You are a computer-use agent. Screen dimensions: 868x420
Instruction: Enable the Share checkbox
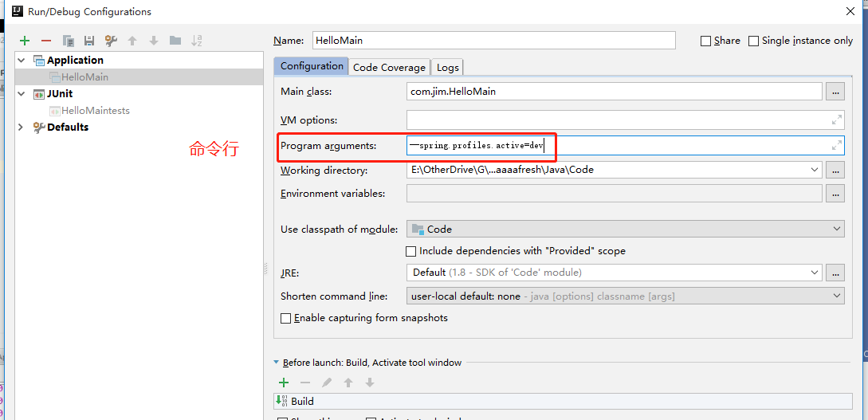[x=705, y=41]
